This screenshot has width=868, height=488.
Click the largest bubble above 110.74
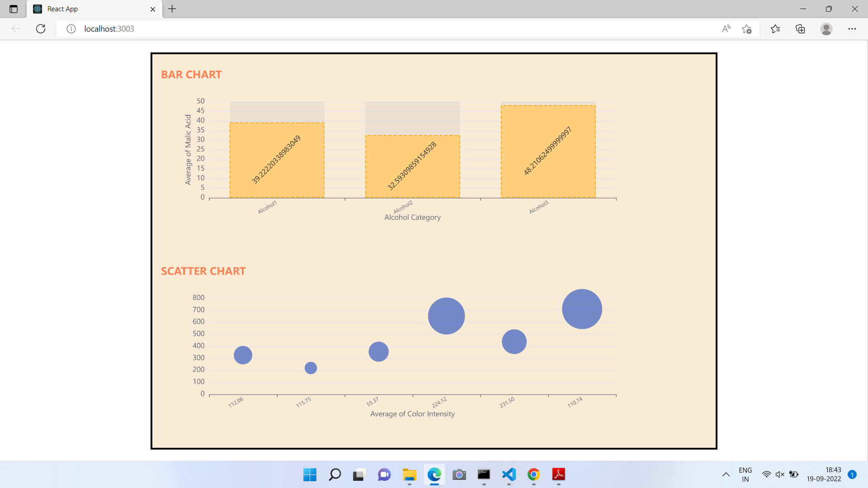click(x=582, y=309)
